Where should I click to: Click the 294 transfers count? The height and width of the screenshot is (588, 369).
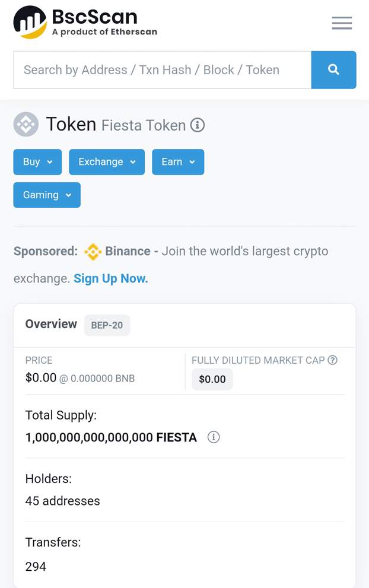tap(36, 567)
